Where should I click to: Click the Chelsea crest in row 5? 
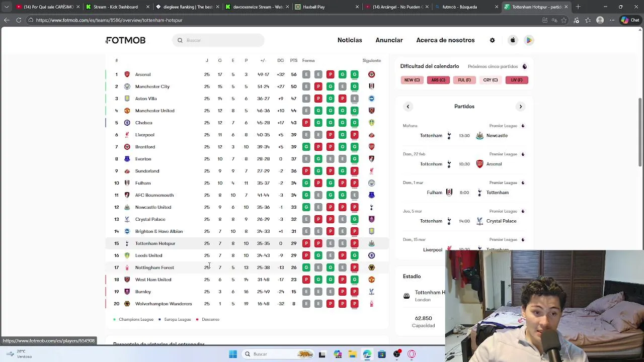[127, 123]
